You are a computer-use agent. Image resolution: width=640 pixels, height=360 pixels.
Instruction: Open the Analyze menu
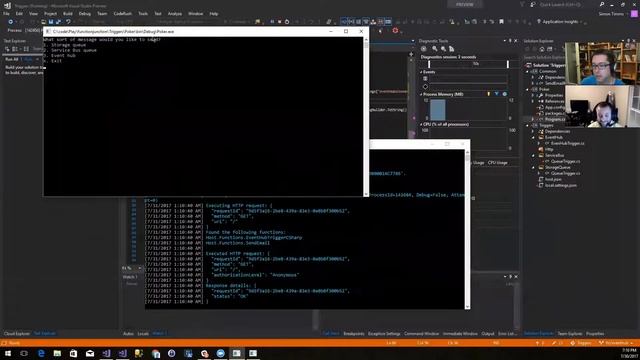coord(175,13)
